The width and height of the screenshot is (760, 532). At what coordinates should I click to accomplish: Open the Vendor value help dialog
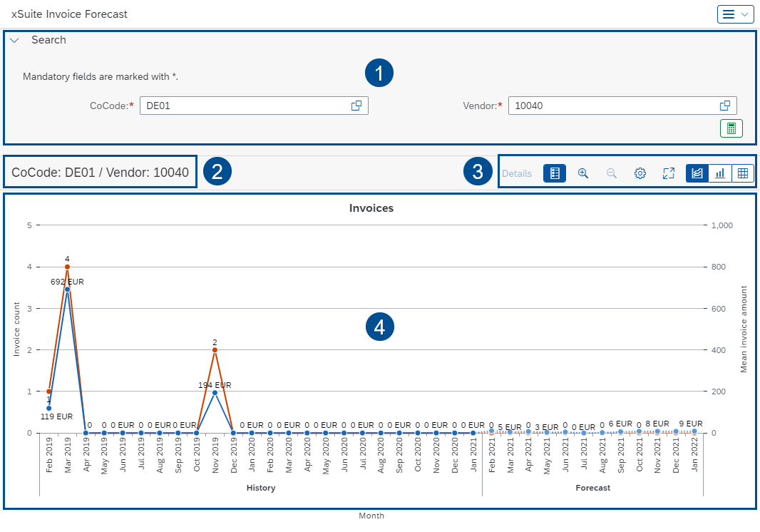coord(726,105)
